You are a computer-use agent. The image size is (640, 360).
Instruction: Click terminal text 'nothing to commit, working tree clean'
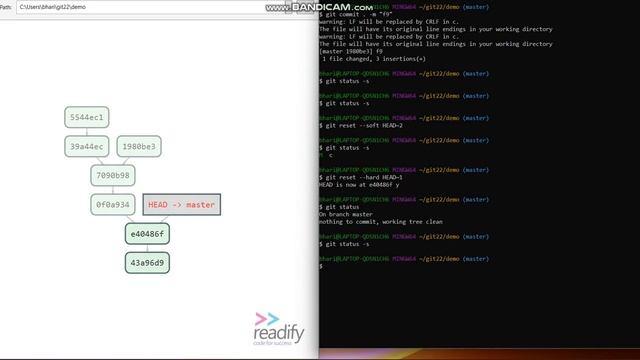381,222
